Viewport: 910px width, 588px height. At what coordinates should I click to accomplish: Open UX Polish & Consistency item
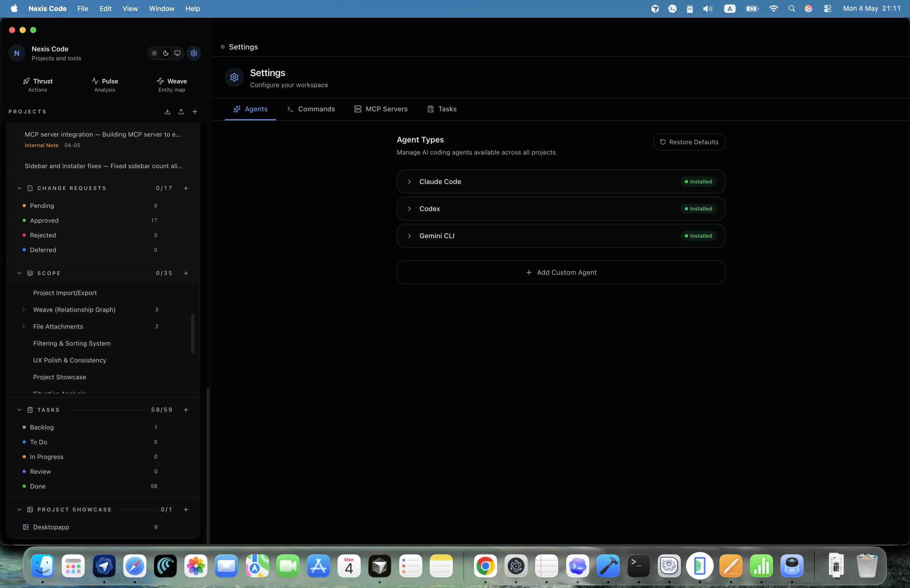[70, 360]
